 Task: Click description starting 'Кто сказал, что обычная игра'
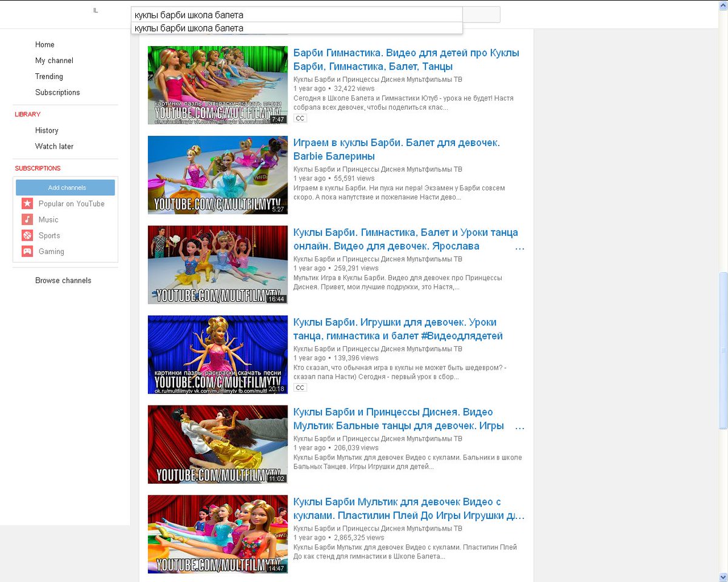(x=399, y=372)
